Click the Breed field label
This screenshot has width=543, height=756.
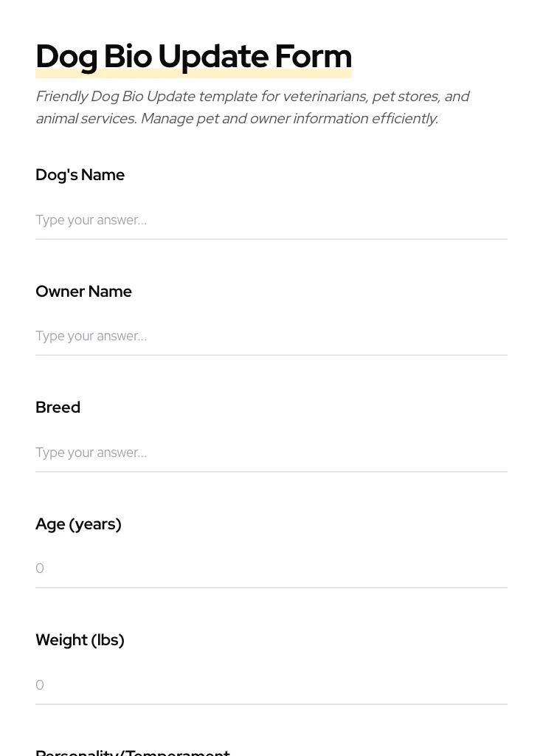coord(58,408)
